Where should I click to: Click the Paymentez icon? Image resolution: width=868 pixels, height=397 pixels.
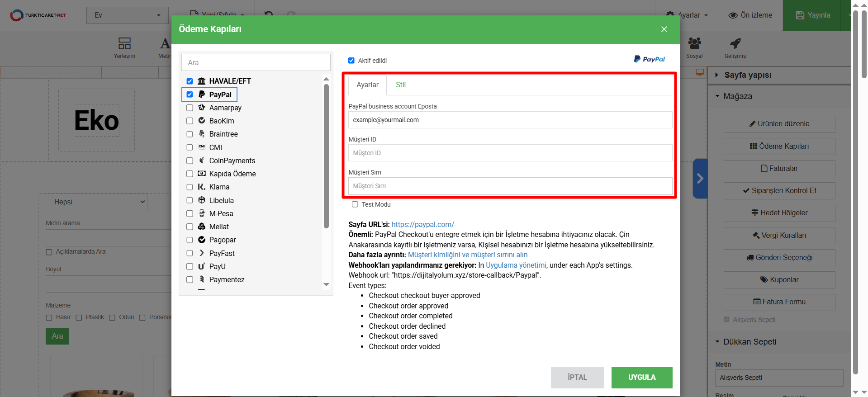click(202, 279)
